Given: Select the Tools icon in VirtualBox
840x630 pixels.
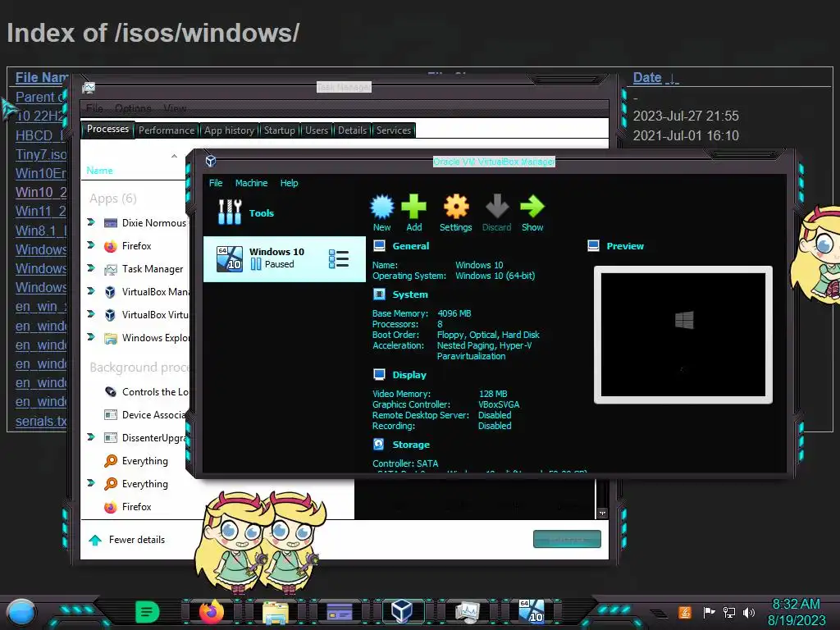Looking at the screenshot, I should click(x=230, y=212).
